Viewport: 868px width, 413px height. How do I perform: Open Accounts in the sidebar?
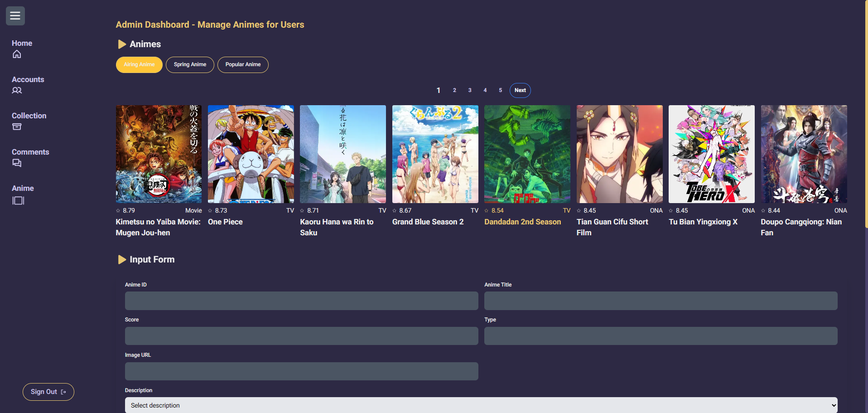pyautogui.click(x=28, y=80)
